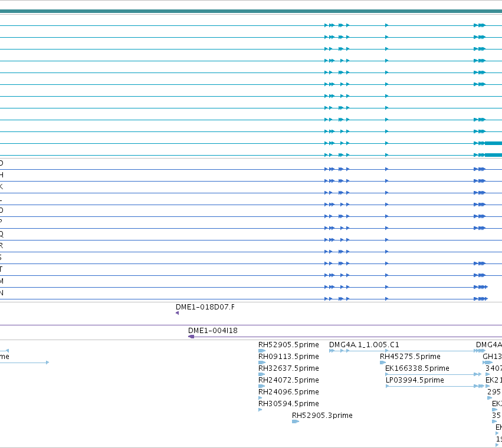Click the alignment line under EK166338.5prime
Image resolution: width=502 pixels, height=448 pixels.
click(x=433, y=374)
